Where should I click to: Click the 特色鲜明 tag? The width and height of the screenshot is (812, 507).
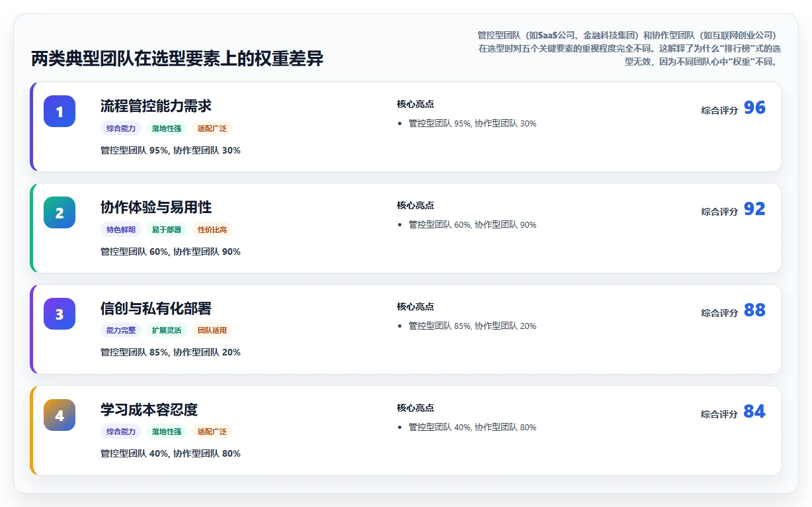121,230
